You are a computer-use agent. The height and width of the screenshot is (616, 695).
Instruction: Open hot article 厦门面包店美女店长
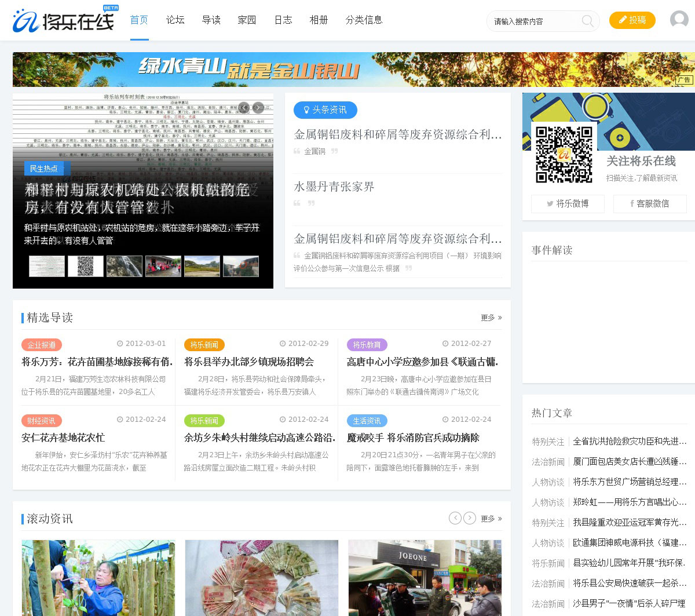coord(630,462)
